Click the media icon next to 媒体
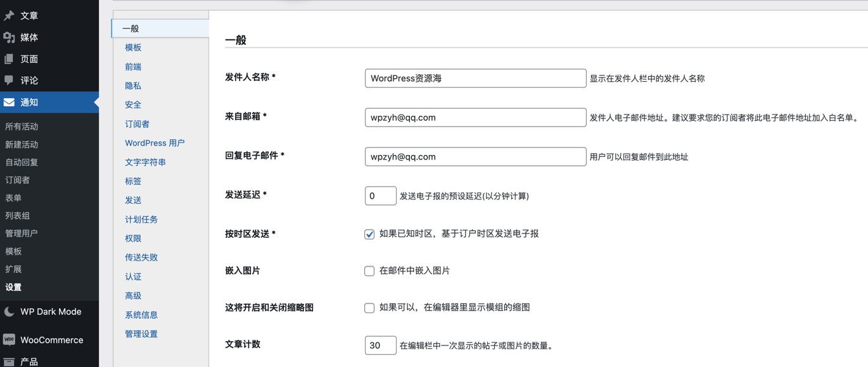The height and width of the screenshot is (367, 868). [9, 37]
